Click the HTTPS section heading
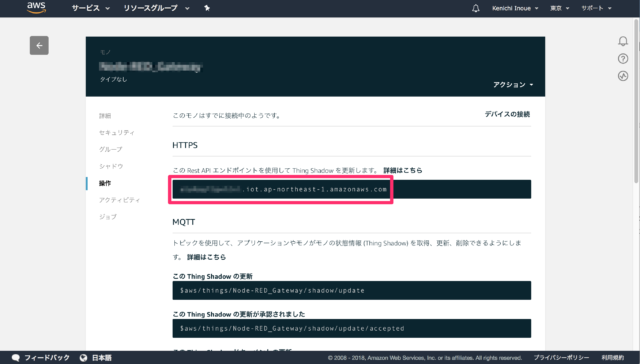 [x=185, y=145]
